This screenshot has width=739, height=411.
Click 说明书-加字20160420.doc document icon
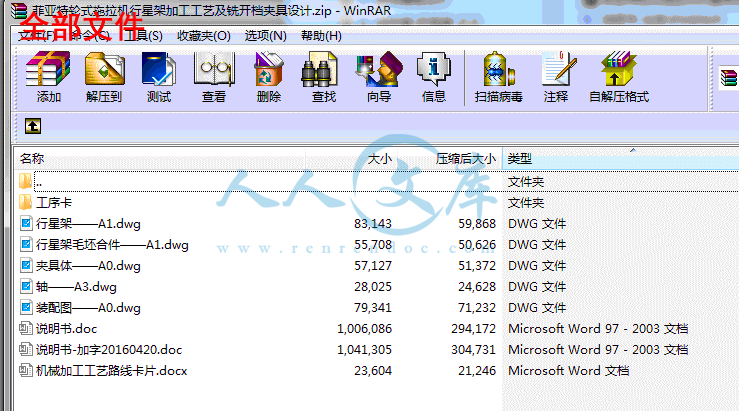click(26, 349)
